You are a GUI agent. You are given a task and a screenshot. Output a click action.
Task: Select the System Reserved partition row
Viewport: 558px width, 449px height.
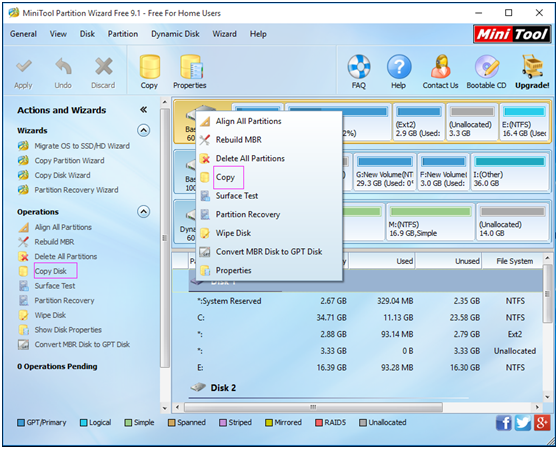358,301
